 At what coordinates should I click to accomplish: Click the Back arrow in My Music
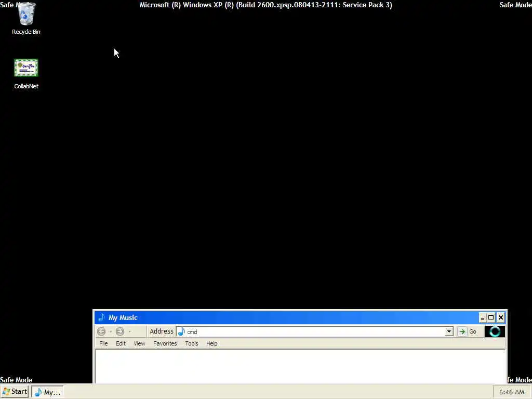coord(101,331)
